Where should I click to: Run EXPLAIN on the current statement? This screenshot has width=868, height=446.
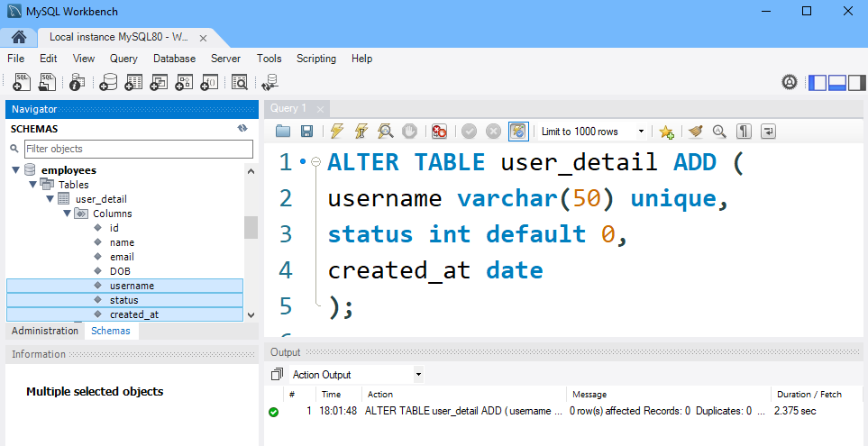coord(385,132)
